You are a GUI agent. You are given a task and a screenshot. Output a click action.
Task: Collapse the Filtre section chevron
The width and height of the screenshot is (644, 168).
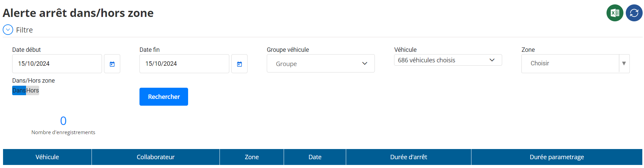click(x=8, y=30)
